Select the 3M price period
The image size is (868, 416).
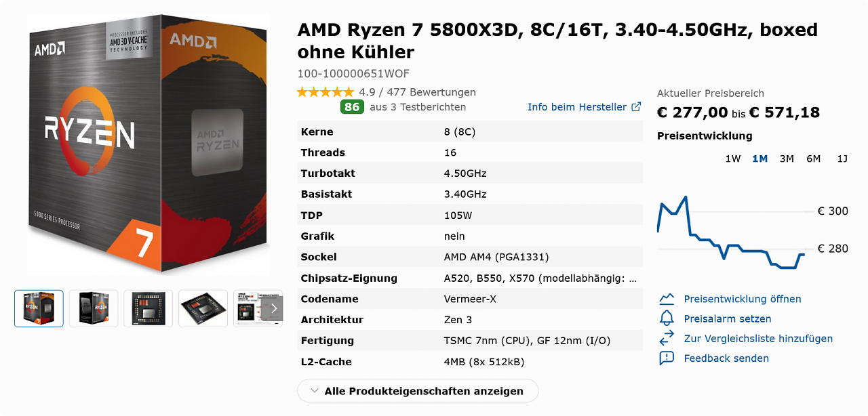[x=787, y=159]
